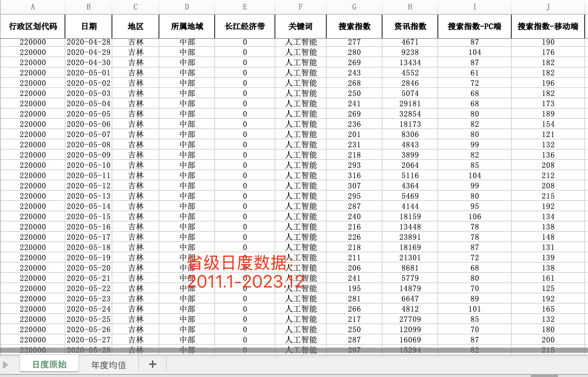The height and width of the screenshot is (377, 588).
Task: Select 移动端 value 125
Action: [548, 288]
